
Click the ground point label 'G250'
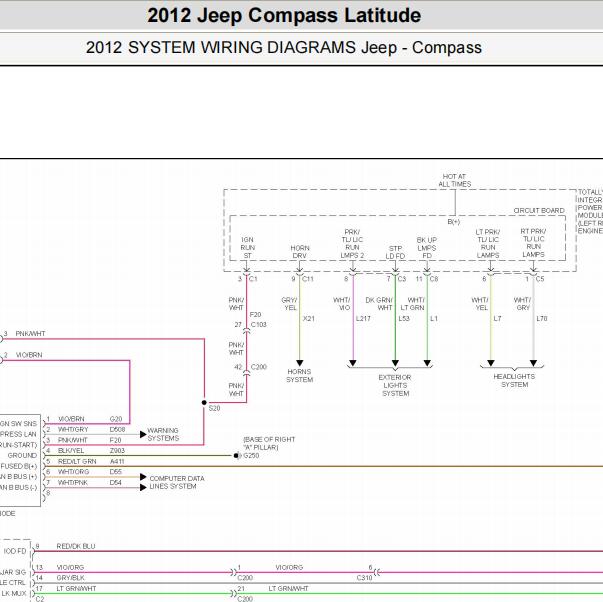(251, 455)
